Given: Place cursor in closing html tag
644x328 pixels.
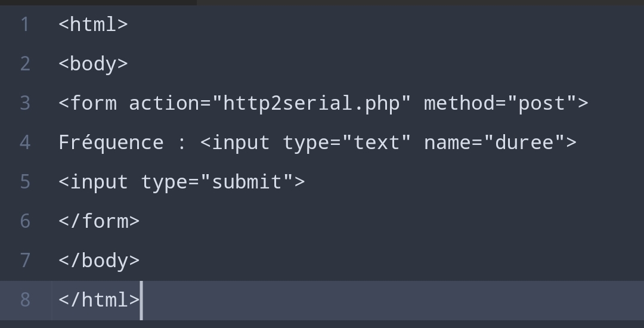Looking at the screenshot, I should pyautogui.click(x=99, y=301).
